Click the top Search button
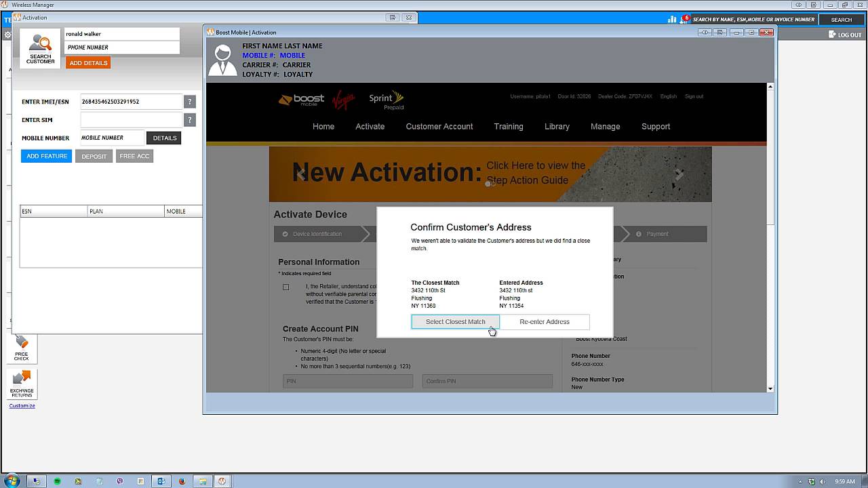The width and height of the screenshot is (868, 488). [x=841, y=20]
